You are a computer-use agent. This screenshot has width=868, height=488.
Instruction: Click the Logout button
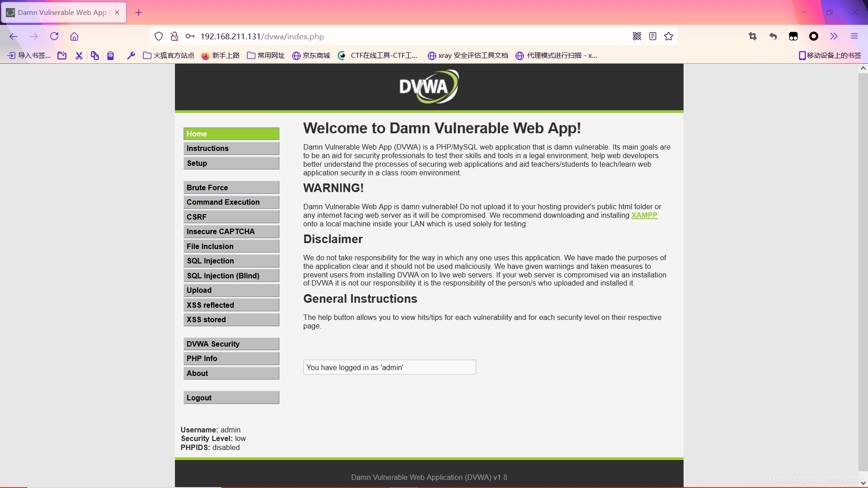pyautogui.click(x=231, y=398)
